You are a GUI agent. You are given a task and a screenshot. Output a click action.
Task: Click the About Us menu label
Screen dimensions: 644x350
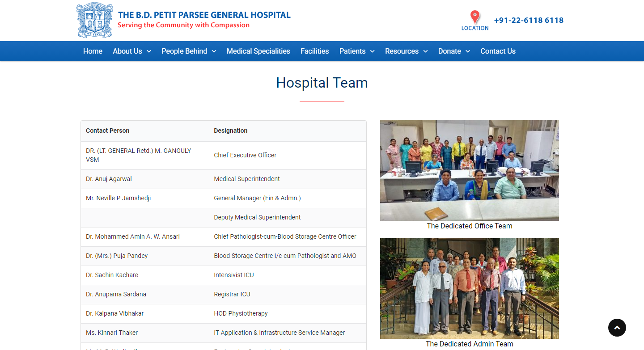point(127,51)
